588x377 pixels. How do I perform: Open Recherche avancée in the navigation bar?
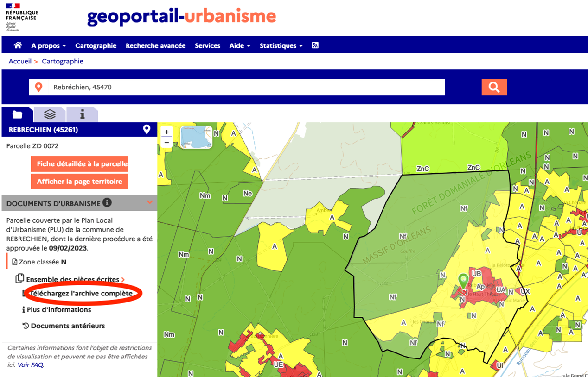pos(155,45)
